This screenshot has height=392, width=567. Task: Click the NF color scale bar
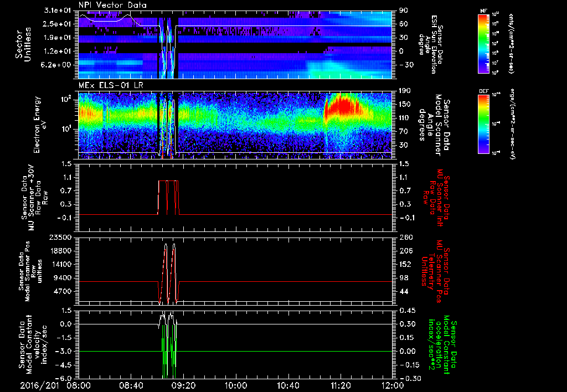tap(483, 43)
